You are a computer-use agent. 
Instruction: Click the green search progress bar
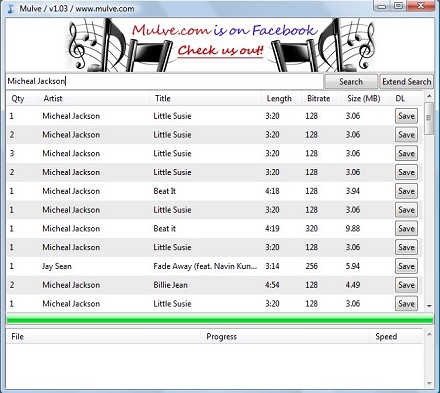point(220,320)
